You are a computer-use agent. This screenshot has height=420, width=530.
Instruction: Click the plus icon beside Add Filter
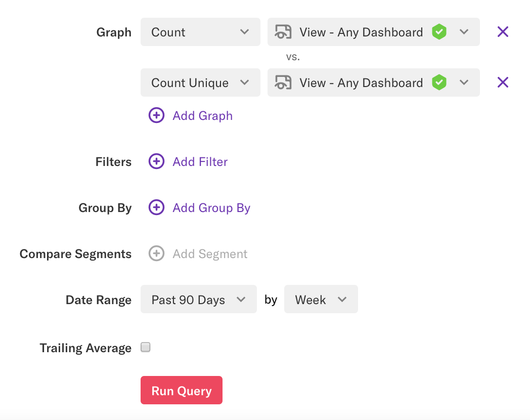pyautogui.click(x=156, y=161)
